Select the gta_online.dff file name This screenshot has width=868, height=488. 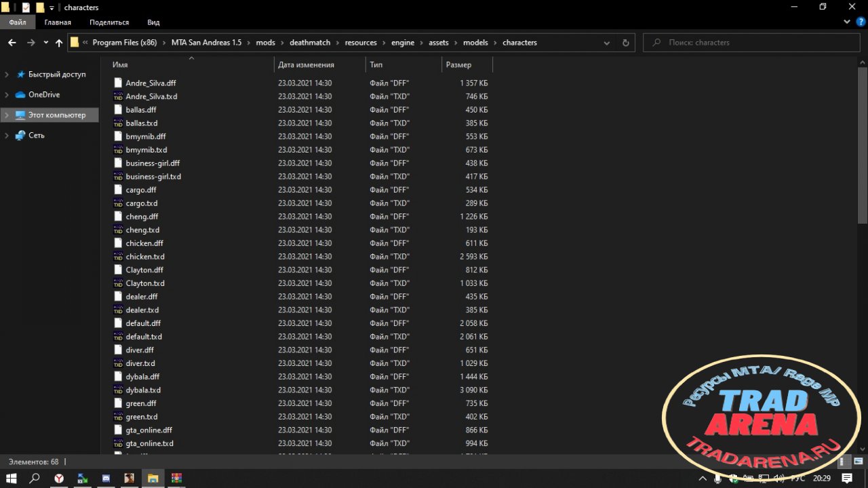[149, 430]
